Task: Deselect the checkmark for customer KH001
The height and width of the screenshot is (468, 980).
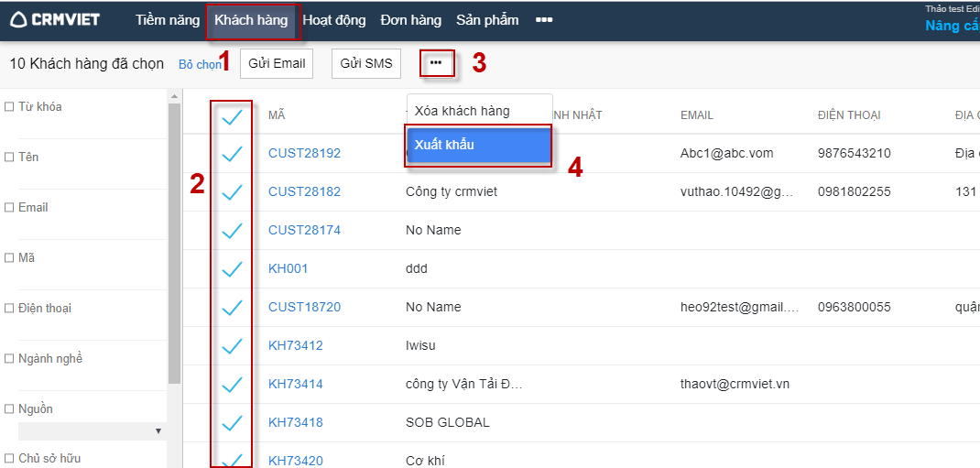Action: (x=232, y=269)
